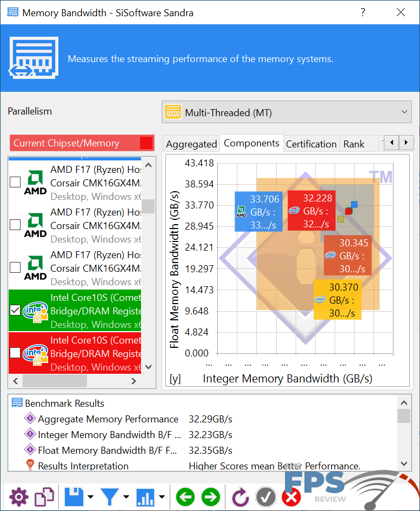Click Intel logo in green list row

[x=36, y=311]
